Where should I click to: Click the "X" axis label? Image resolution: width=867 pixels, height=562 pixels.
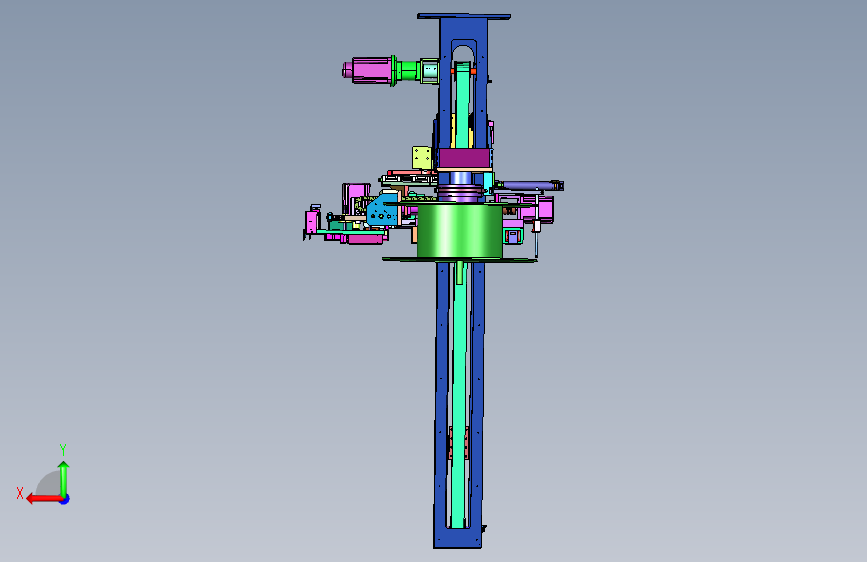20,493
